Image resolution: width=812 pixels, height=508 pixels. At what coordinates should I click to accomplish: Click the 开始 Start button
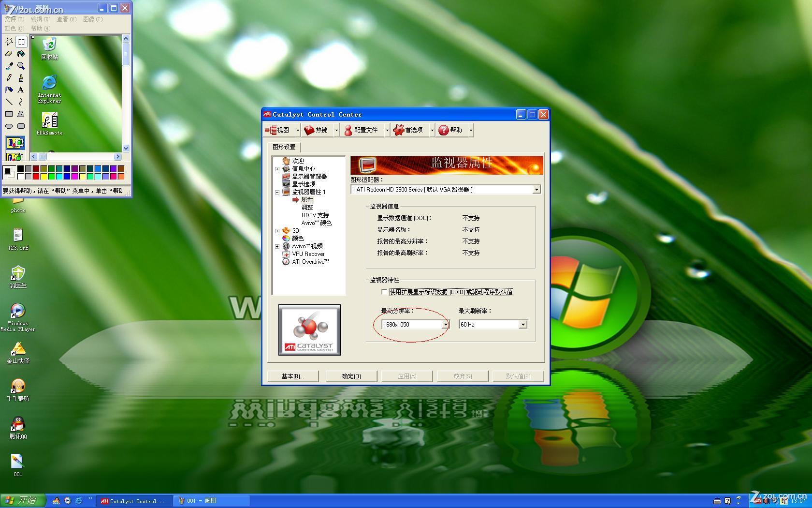click(23, 501)
